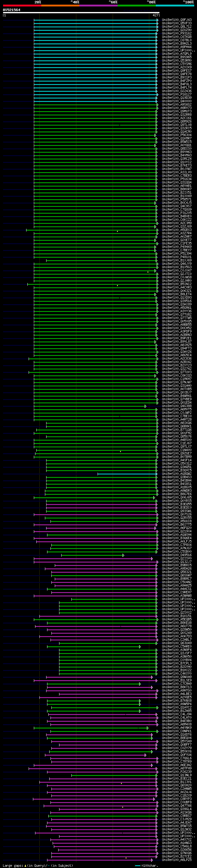Click the short cyan bar for UniRef100_A1BQW2
Screen dimensions: 197x868
(x=127, y=474)
